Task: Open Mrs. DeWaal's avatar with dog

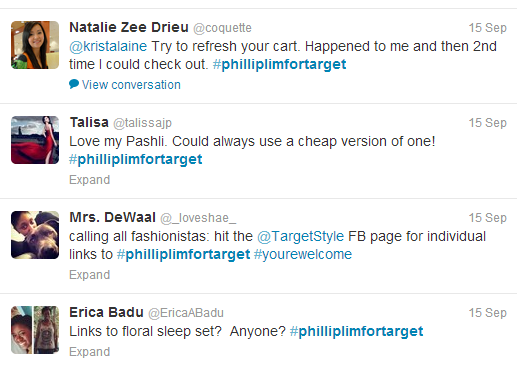Action: point(35,235)
